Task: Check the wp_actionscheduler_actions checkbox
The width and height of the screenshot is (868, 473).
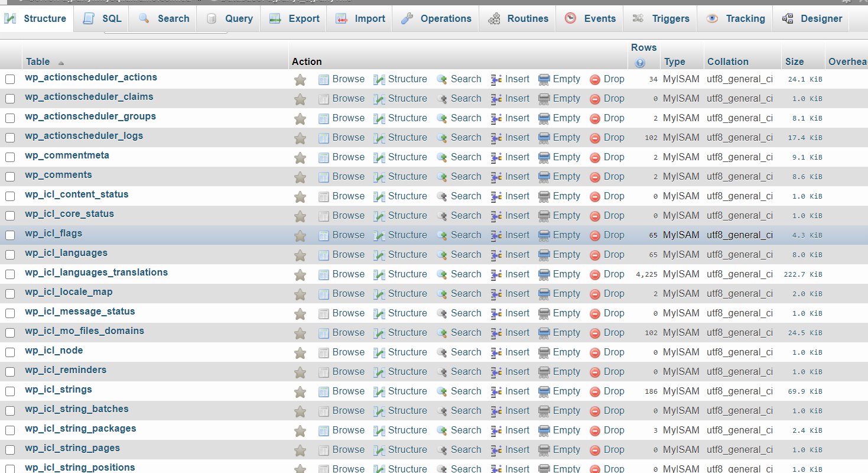Action: coord(10,79)
